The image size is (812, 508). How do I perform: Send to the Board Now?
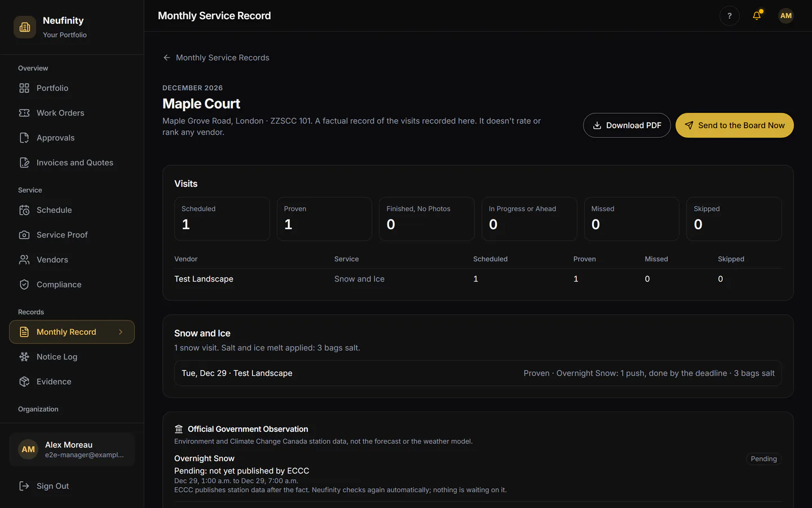click(735, 125)
